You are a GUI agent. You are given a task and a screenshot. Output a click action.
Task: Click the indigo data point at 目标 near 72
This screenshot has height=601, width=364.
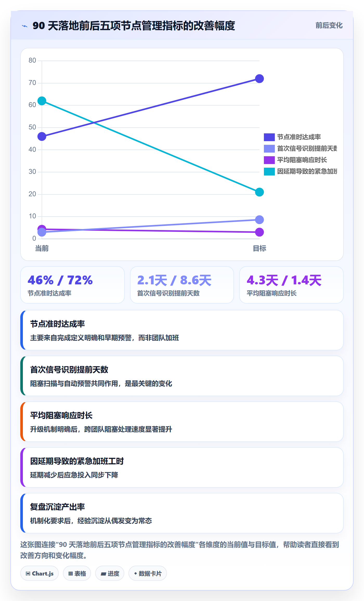[259, 79]
